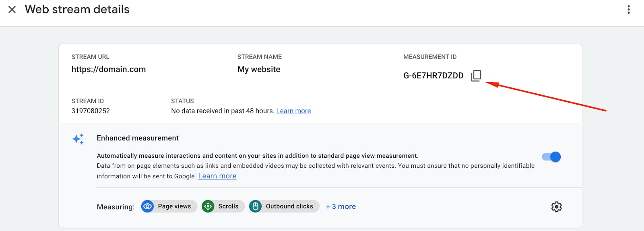The width and height of the screenshot is (644, 231).
Task: Click the stream name 'My website'
Action: tap(259, 69)
